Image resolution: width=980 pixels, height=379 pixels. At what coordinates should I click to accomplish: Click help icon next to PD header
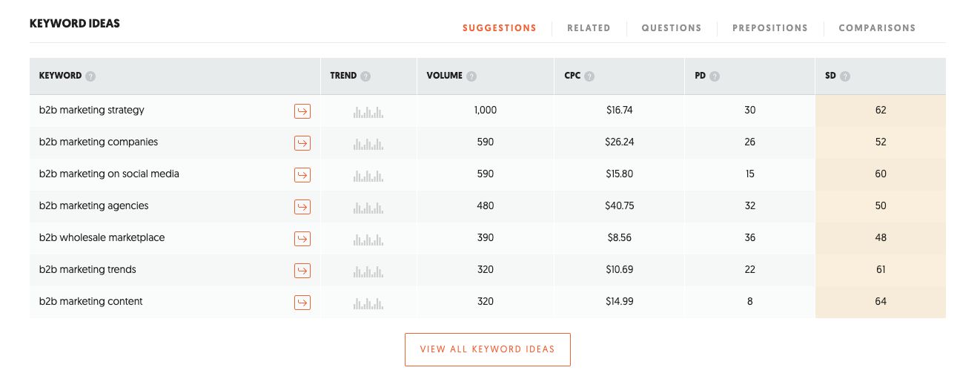tap(715, 76)
